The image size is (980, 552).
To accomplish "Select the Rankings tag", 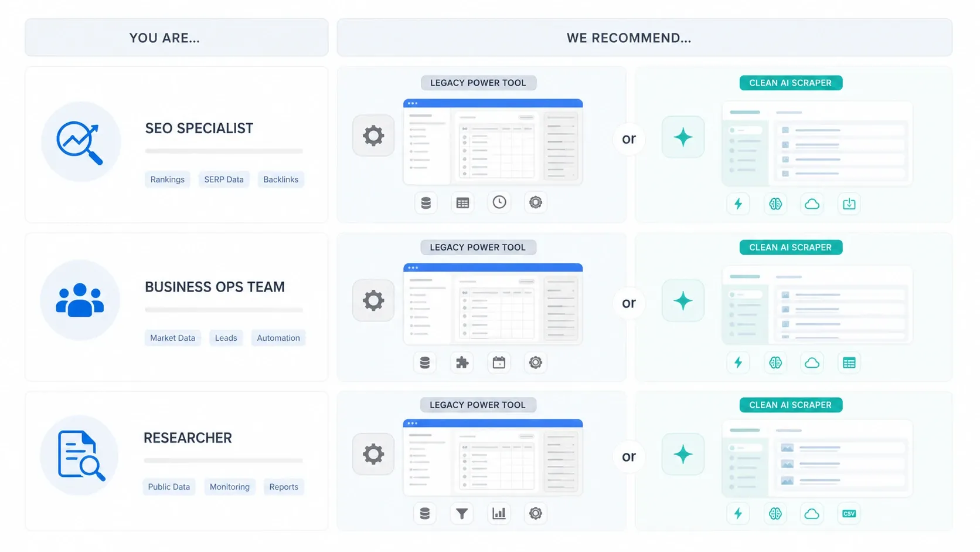I will [x=167, y=180].
